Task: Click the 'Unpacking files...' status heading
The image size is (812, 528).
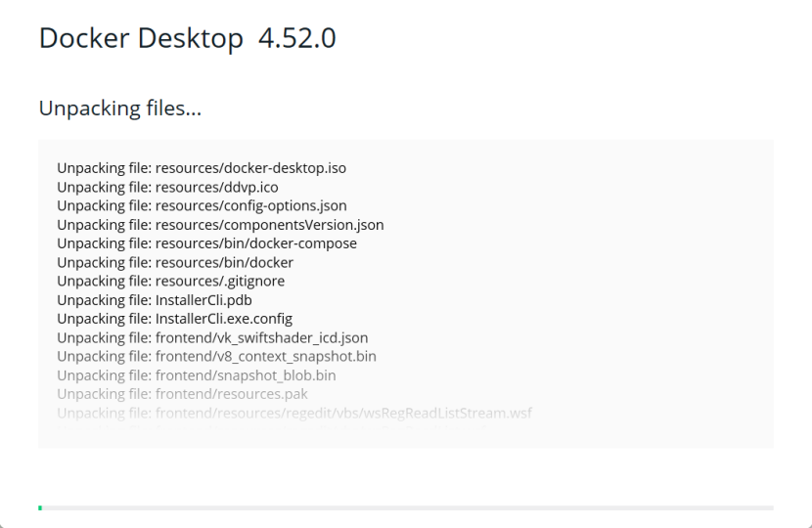Action: (120, 109)
